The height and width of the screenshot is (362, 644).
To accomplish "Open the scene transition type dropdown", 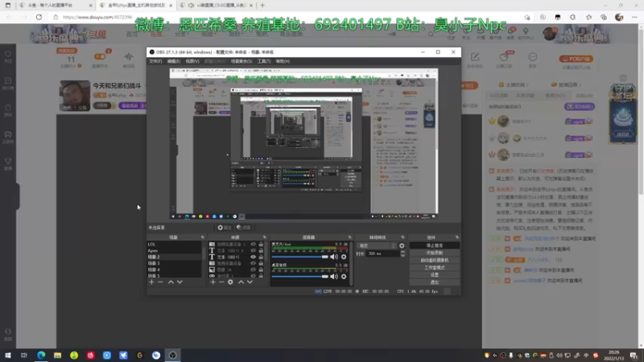I will click(377, 246).
